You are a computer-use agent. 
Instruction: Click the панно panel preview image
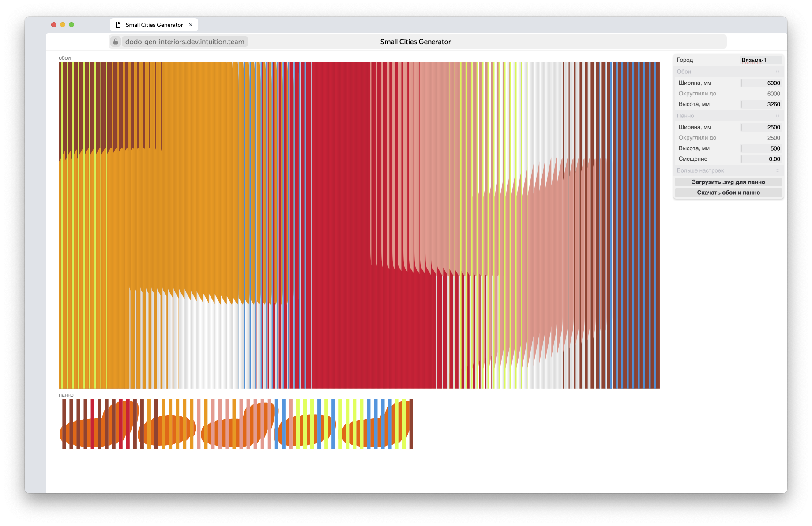[x=237, y=424]
